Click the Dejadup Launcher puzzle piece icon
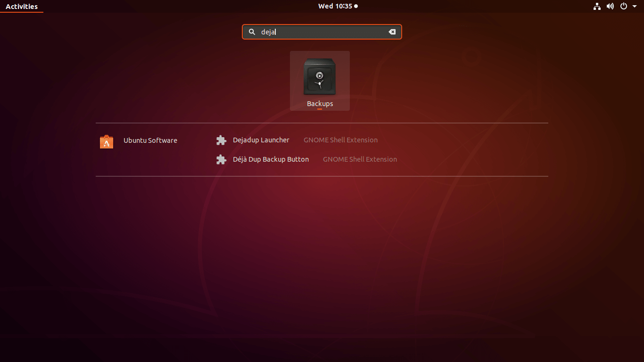The width and height of the screenshot is (644, 362). click(x=221, y=140)
